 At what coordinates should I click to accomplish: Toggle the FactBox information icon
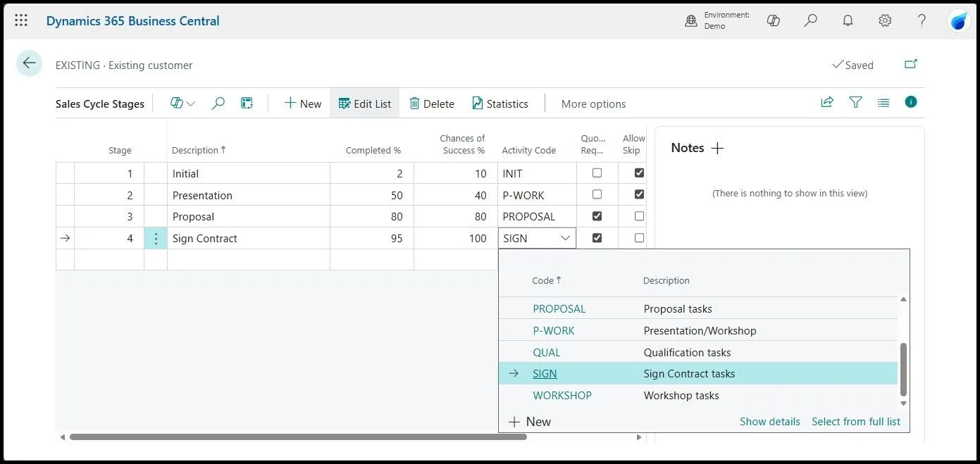[911, 102]
